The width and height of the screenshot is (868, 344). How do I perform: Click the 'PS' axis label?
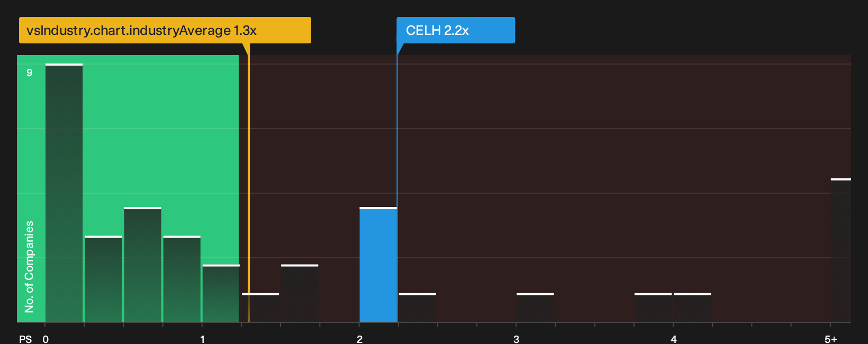pos(25,339)
